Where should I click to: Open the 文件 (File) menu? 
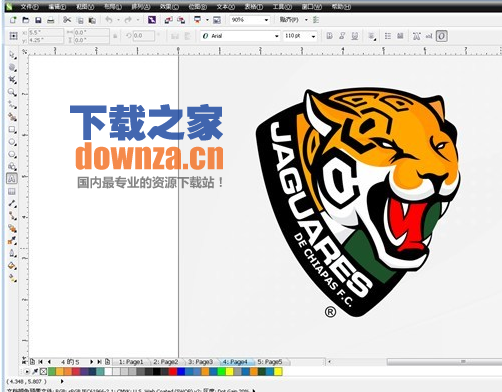30,6
